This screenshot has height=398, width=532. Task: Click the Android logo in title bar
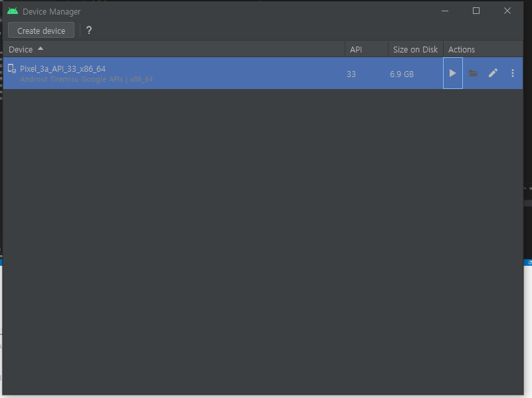(x=13, y=11)
